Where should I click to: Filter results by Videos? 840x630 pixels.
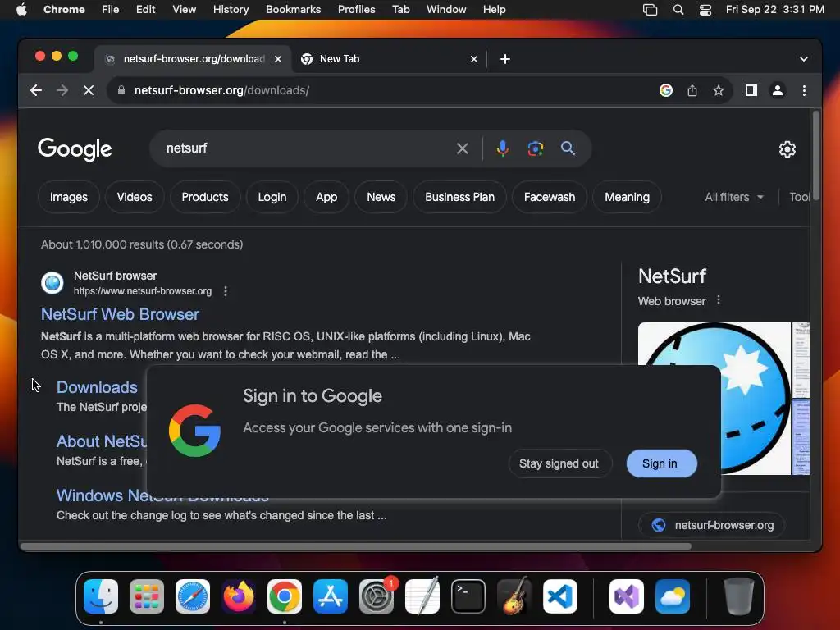(135, 197)
